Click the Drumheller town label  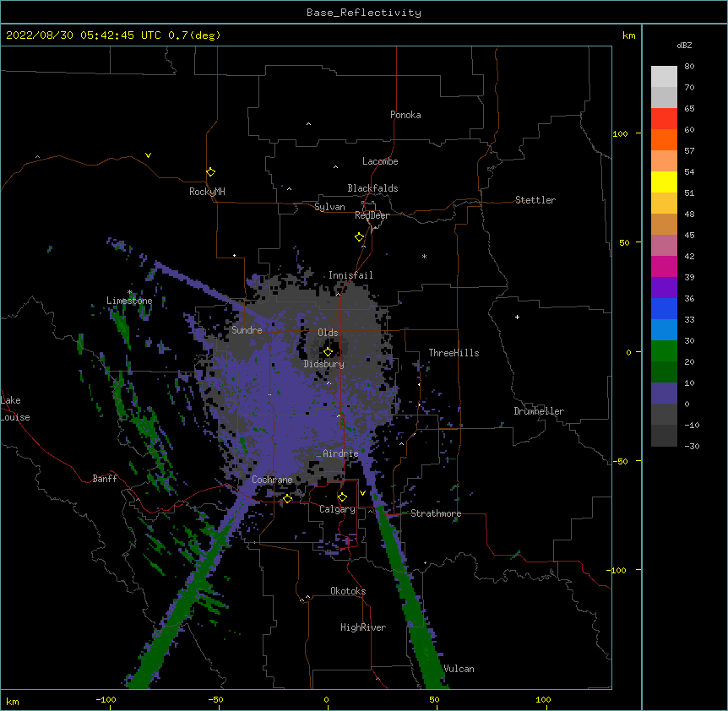(x=539, y=411)
